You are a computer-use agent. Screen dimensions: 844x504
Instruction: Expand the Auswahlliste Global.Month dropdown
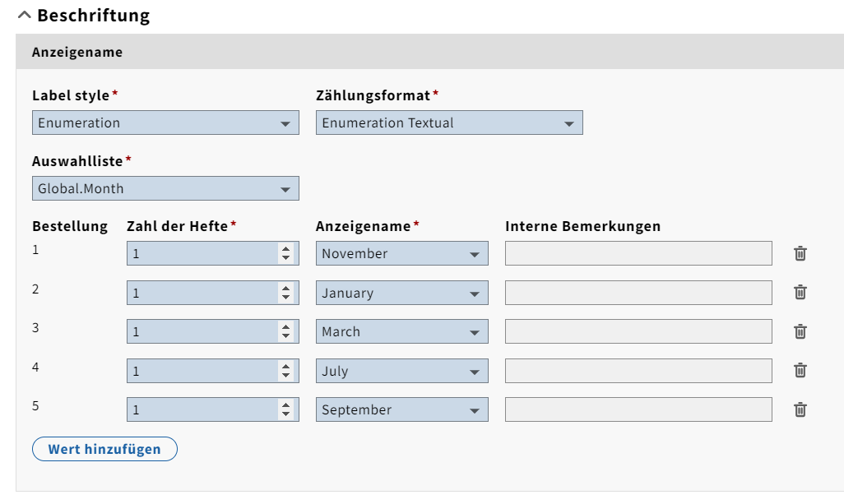pyautogui.click(x=165, y=189)
